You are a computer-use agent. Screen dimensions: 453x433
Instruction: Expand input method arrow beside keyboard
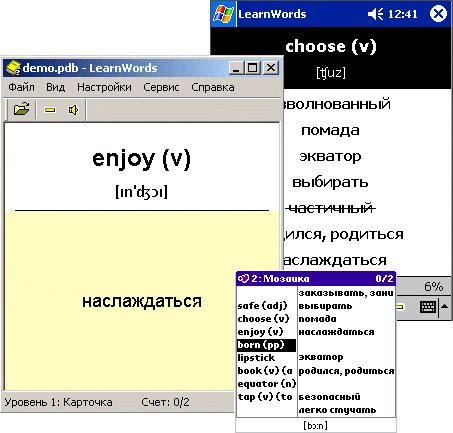[444, 306]
